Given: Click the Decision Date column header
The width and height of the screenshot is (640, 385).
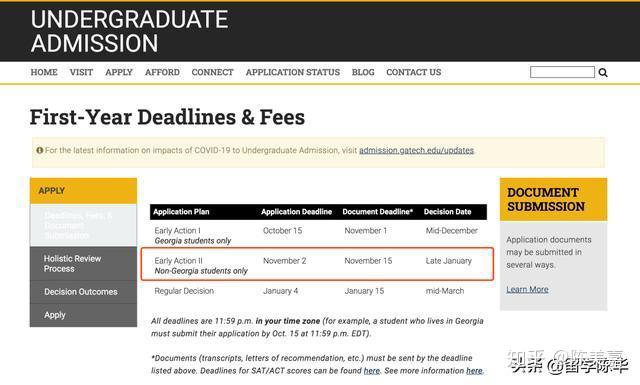Looking at the screenshot, I should tap(447, 212).
